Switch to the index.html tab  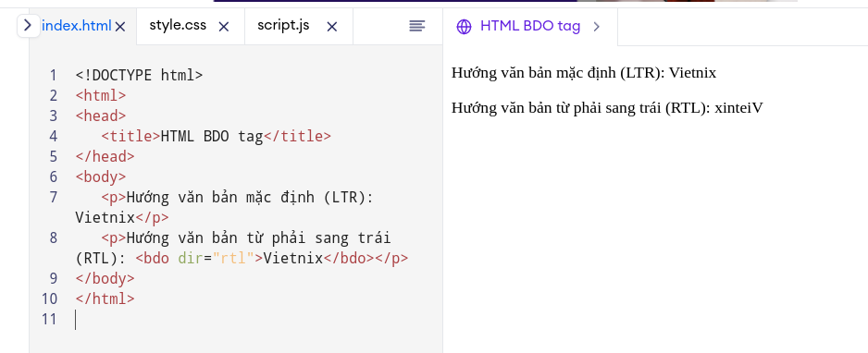click(77, 26)
